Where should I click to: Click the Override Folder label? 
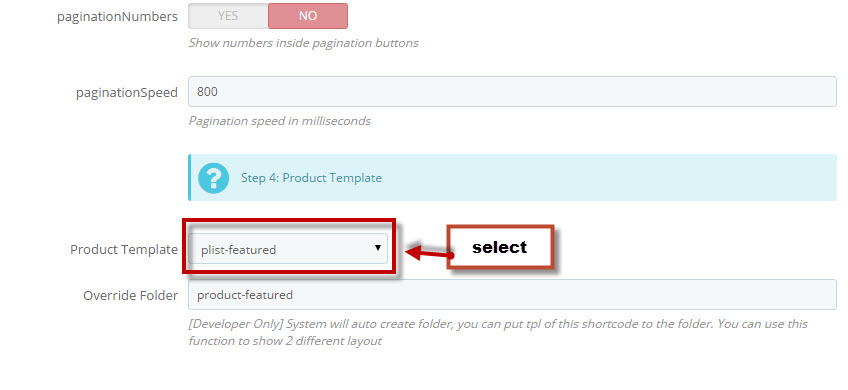130,295
